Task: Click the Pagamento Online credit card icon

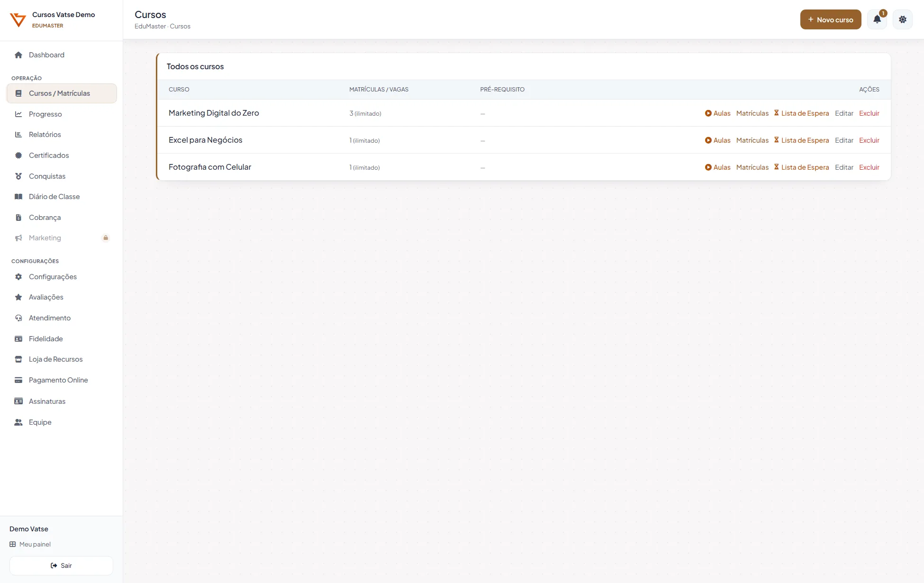Action: (18, 380)
